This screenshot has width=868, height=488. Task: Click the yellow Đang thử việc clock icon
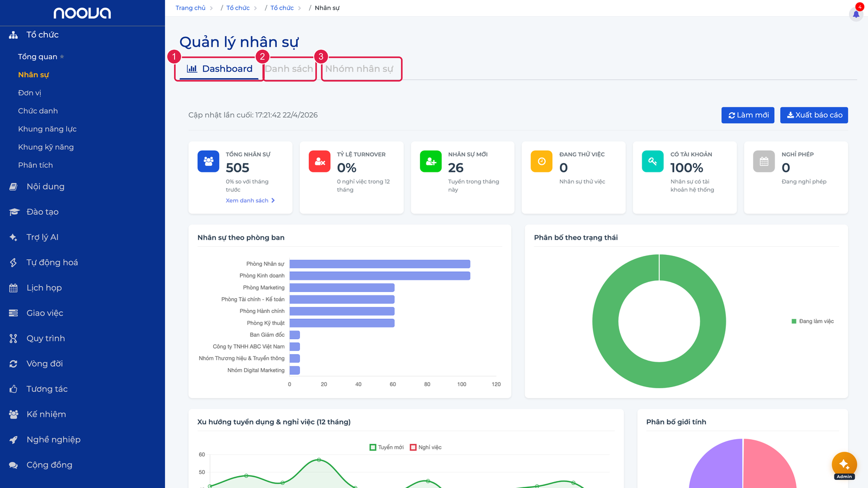pos(541,161)
